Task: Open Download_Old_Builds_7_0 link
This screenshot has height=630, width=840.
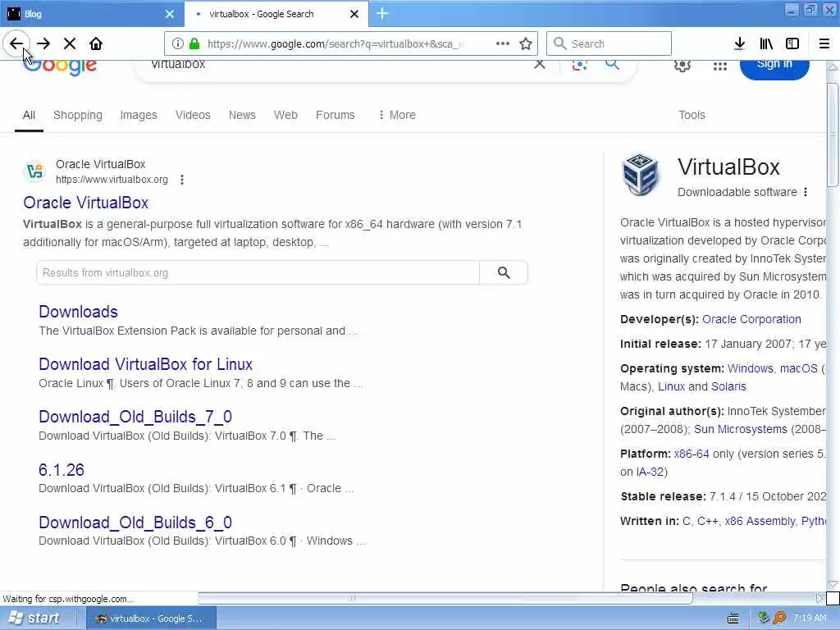Action: (135, 417)
